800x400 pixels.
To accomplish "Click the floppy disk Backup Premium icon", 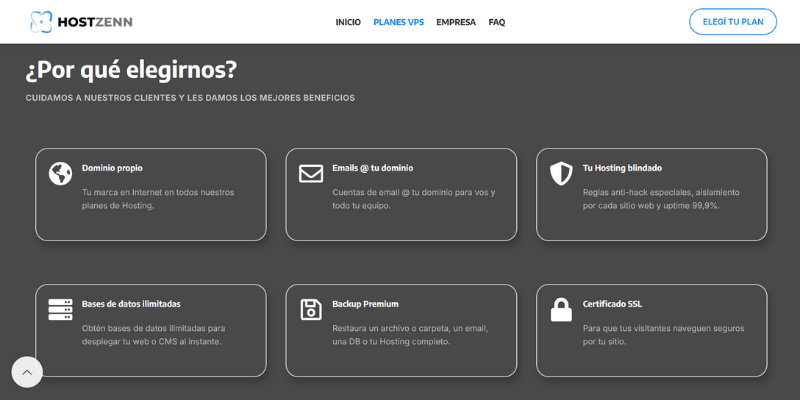I will (x=311, y=309).
